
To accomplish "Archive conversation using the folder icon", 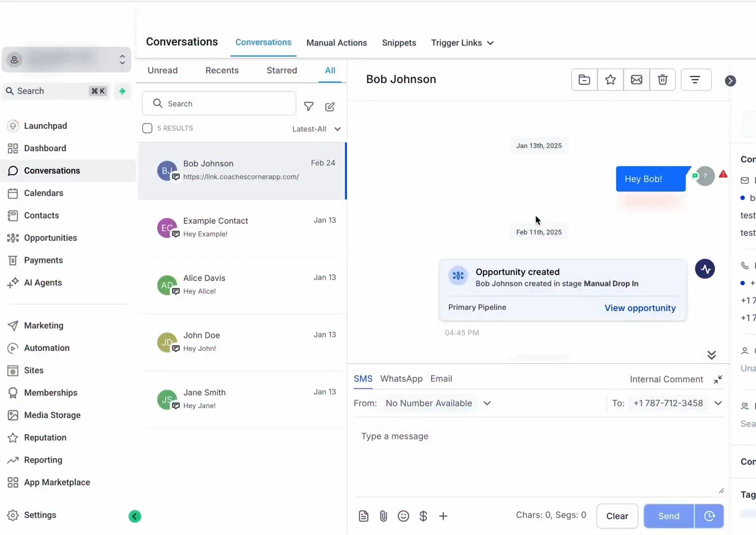I will click(584, 80).
